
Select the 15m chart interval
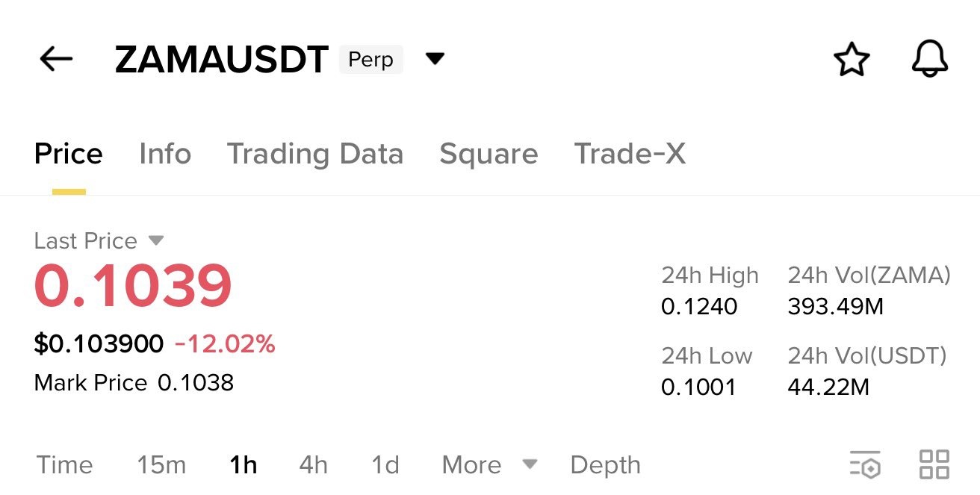[161, 465]
